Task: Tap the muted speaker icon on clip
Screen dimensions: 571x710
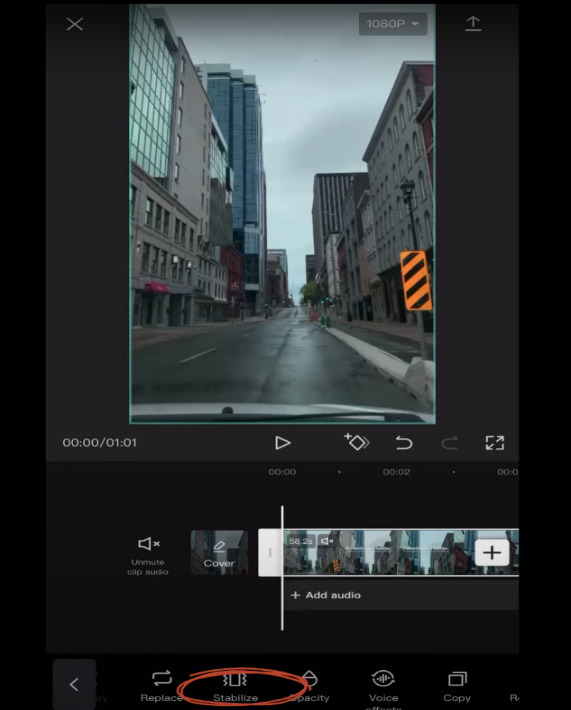Action: point(327,541)
